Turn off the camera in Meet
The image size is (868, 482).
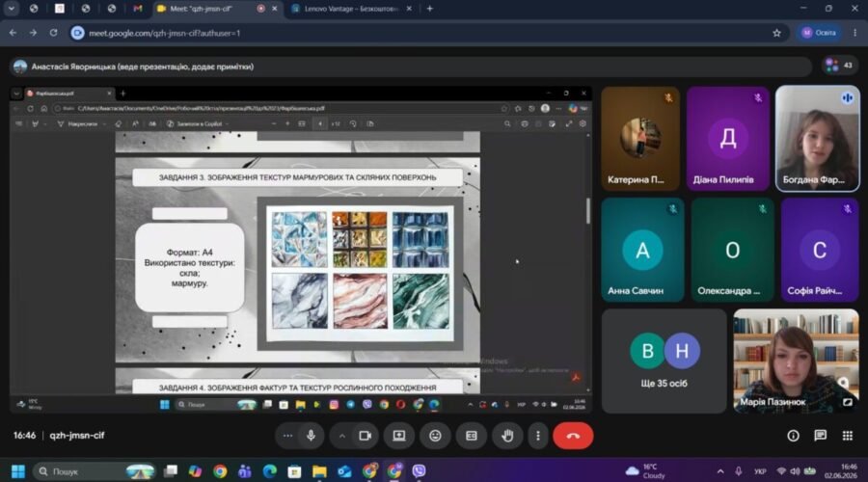pos(365,436)
